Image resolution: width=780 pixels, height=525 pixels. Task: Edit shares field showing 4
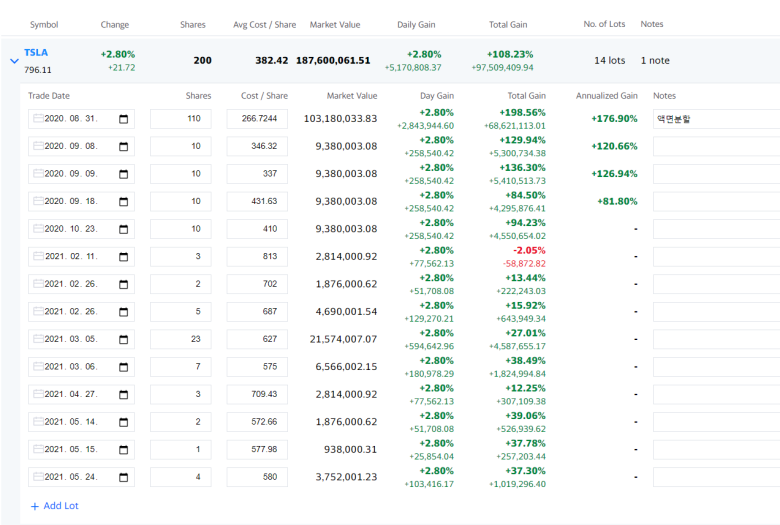click(181, 477)
